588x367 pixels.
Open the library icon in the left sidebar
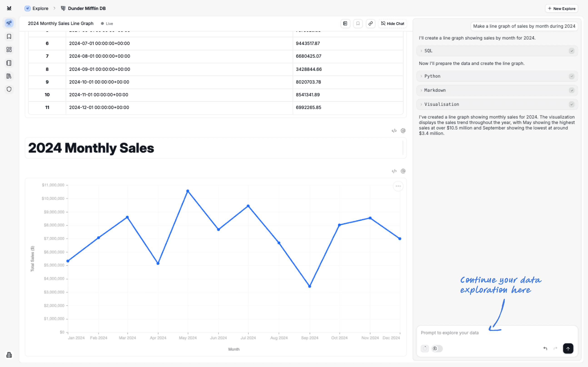[x=9, y=76]
